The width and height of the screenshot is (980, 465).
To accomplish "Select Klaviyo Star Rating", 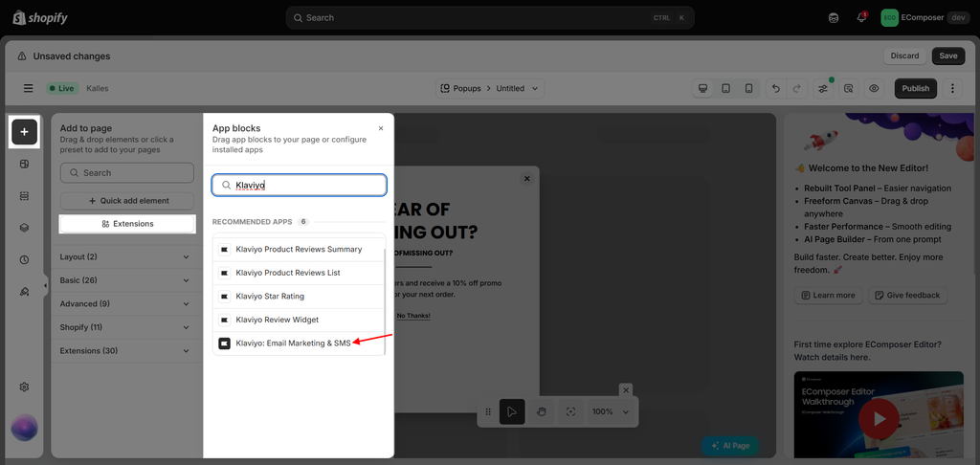I will point(299,297).
